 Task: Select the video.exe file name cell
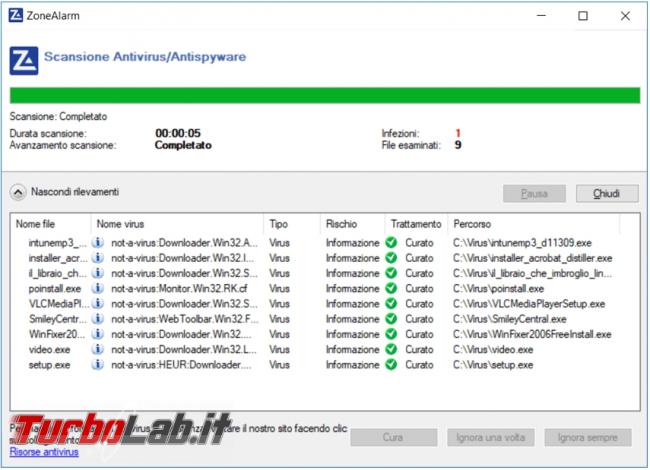(49, 349)
